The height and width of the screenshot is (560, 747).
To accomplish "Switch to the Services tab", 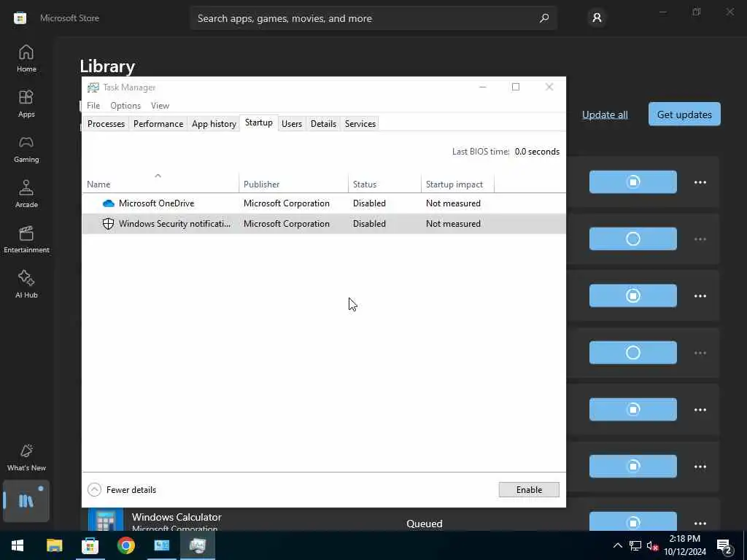I will (360, 124).
